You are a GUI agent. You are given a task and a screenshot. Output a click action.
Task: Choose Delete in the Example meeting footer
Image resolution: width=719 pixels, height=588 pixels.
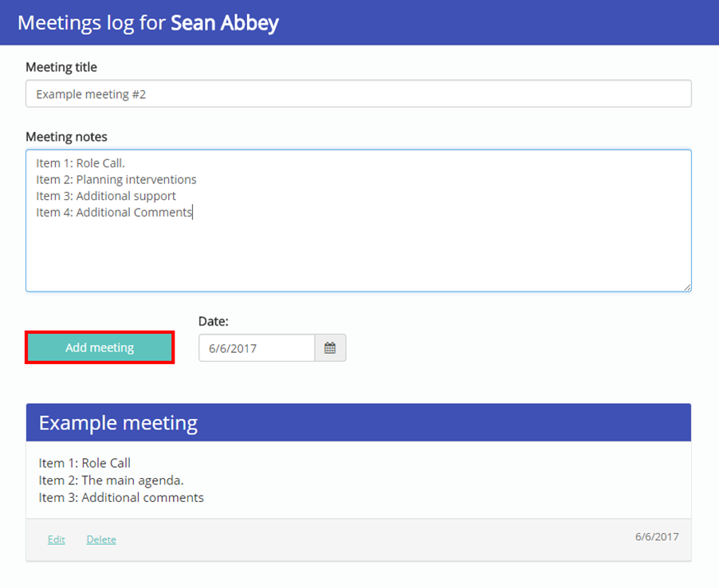100,539
